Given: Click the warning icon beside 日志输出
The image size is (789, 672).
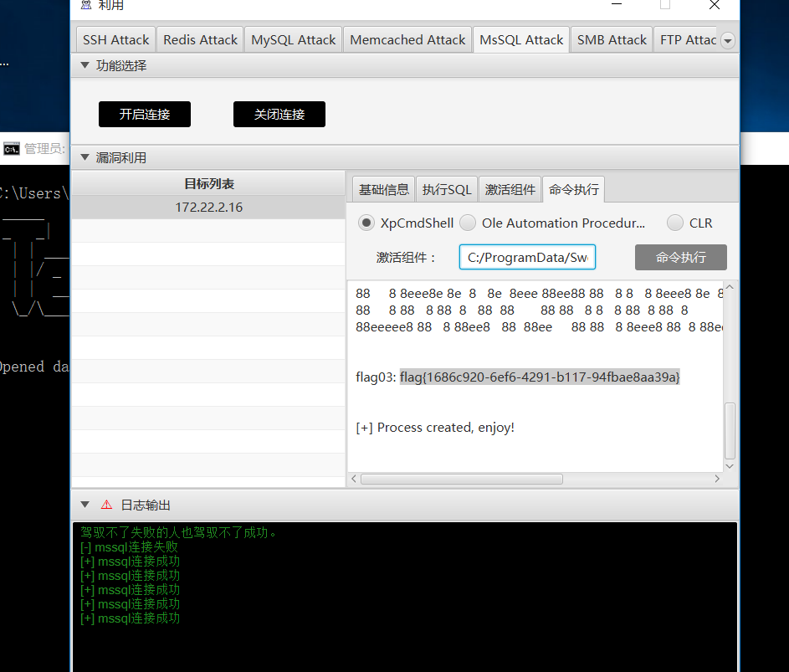Looking at the screenshot, I should 106,505.
